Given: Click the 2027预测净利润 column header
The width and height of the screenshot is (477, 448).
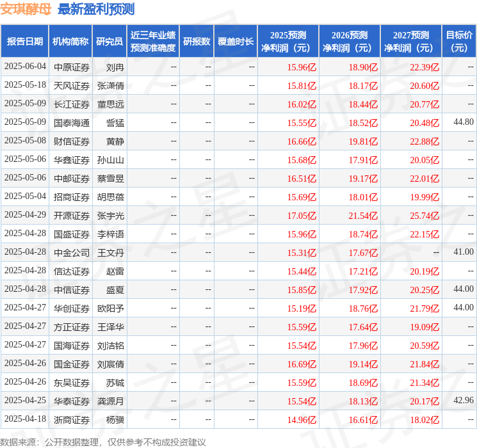Looking at the screenshot, I should (x=411, y=42).
